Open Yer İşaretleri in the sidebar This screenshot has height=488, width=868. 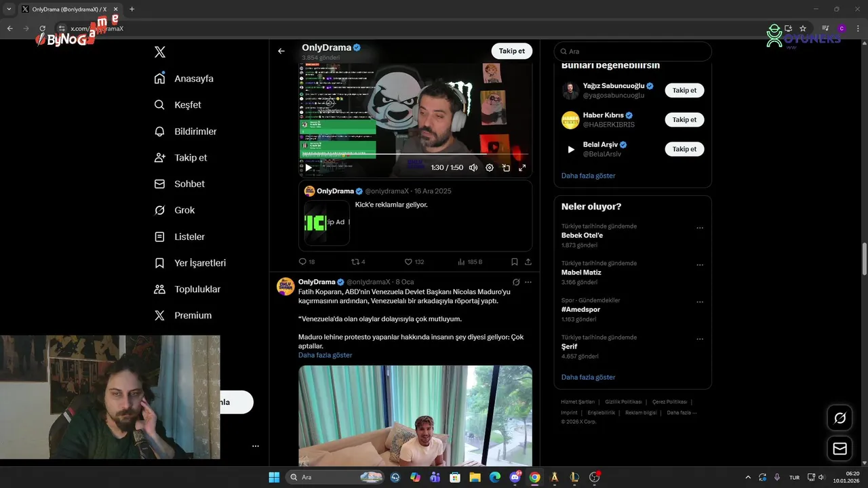pos(190,263)
